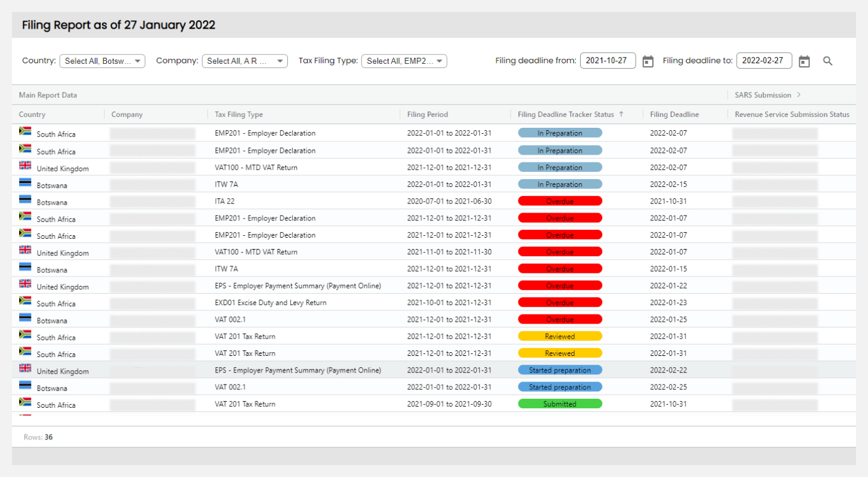Click the Filing deadline from date field

click(x=608, y=60)
